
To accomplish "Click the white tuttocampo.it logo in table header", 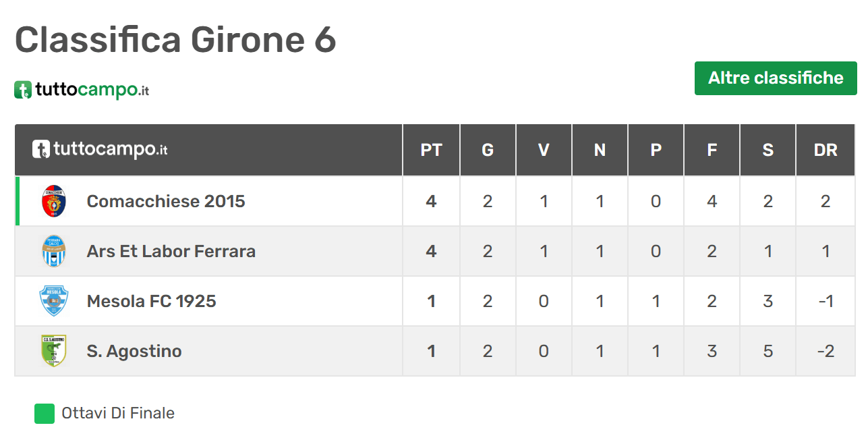I will (100, 149).
